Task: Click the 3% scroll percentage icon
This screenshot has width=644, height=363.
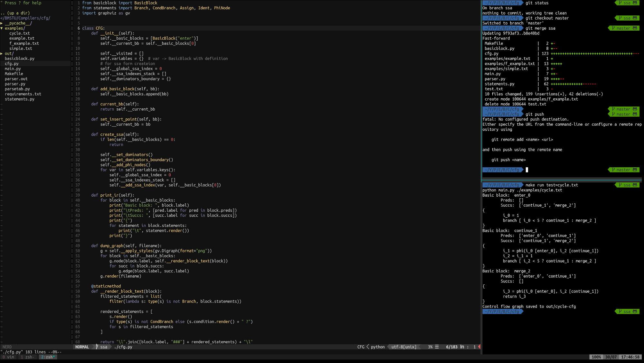Action: 433,347
